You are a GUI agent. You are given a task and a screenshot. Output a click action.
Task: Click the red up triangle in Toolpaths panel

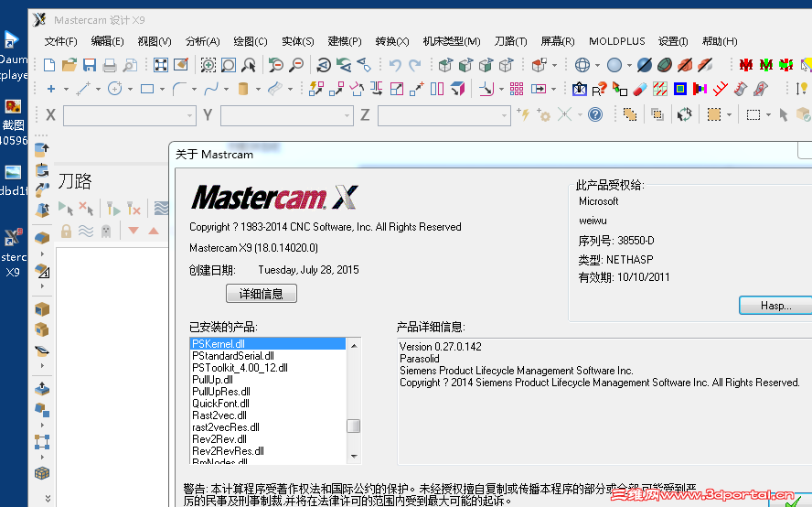(154, 231)
